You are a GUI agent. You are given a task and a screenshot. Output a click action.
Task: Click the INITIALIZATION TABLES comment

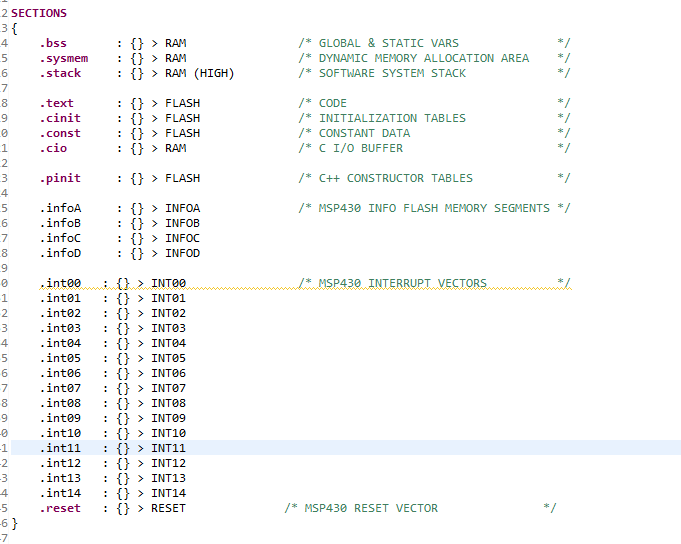392,119
